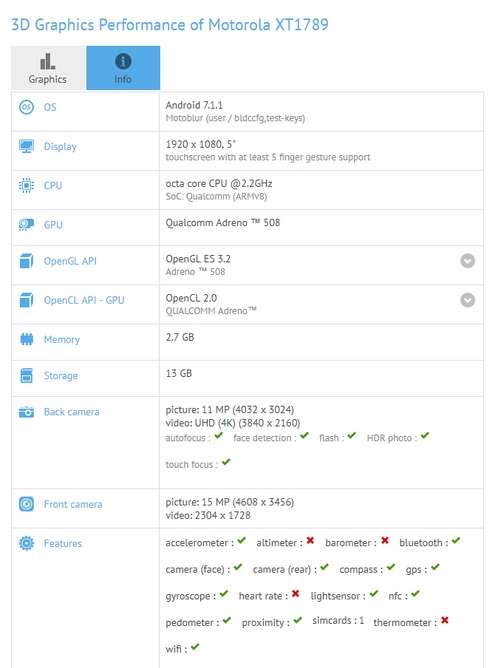Click the OpenGL API cube icon
Screen dimensions: 492x668
point(26,261)
